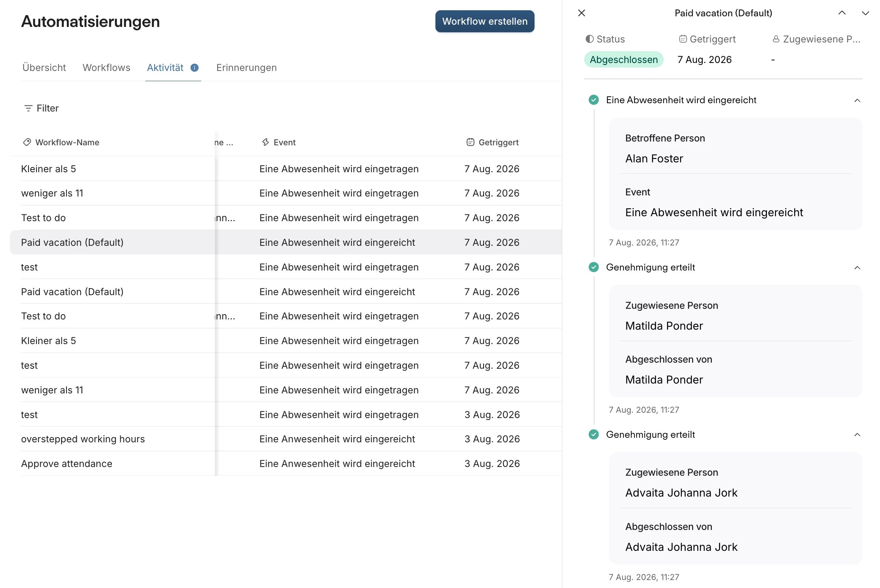
Task: Click person icon beside Zugewiesene P… label
Action: coord(776,39)
